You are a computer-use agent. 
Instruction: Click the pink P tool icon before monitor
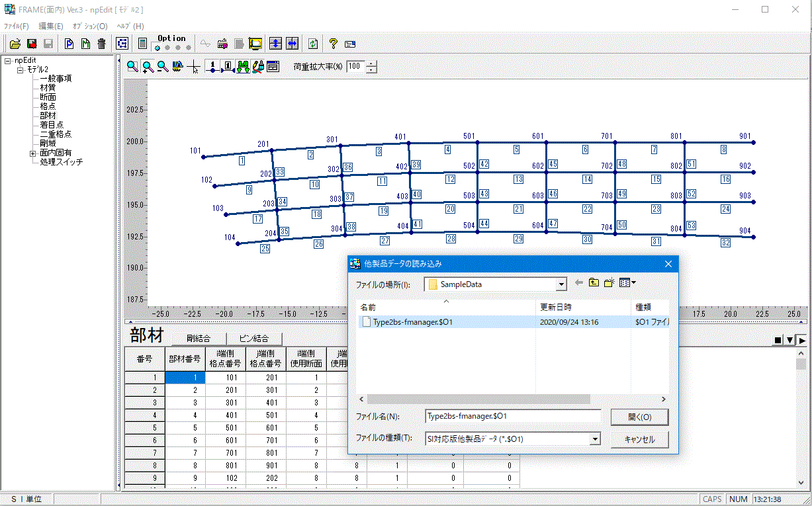(x=222, y=44)
